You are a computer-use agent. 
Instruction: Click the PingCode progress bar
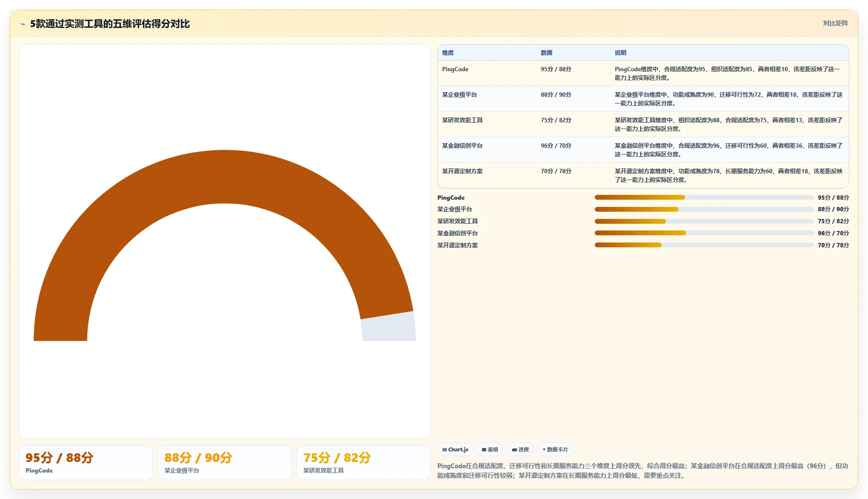(x=704, y=197)
